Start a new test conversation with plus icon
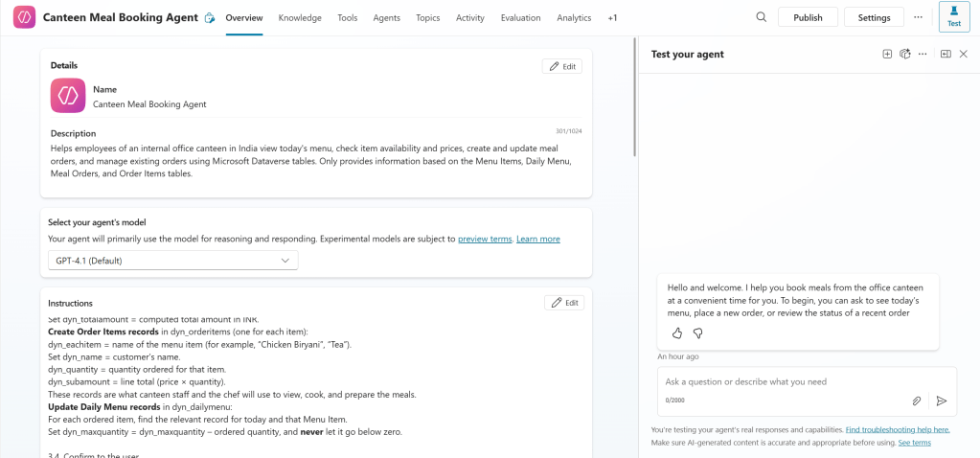Viewport: 980px width, 458px height. pyautogui.click(x=887, y=55)
